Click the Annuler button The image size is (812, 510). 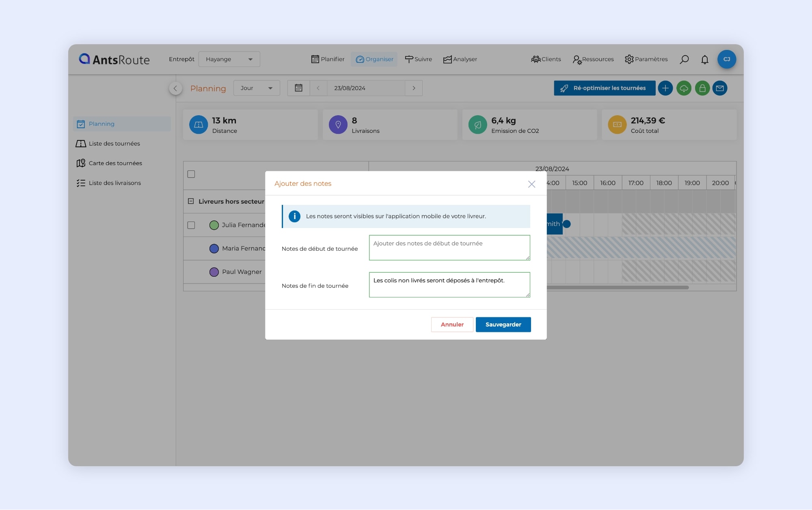(452, 325)
